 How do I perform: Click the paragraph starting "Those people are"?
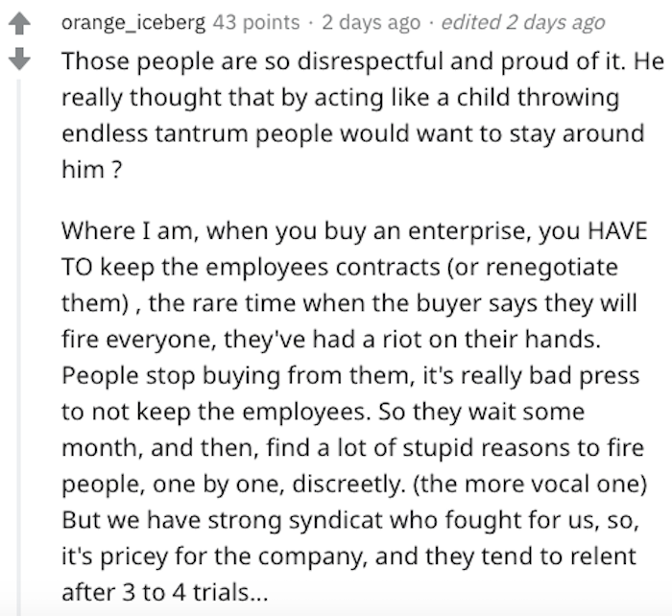tap(352, 113)
